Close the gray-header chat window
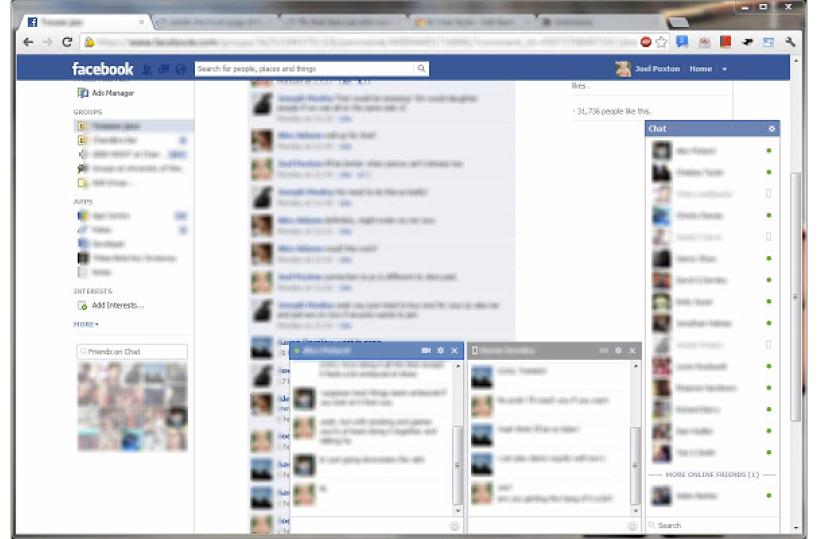The height and width of the screenshot is (539, 818). [632, 351]
